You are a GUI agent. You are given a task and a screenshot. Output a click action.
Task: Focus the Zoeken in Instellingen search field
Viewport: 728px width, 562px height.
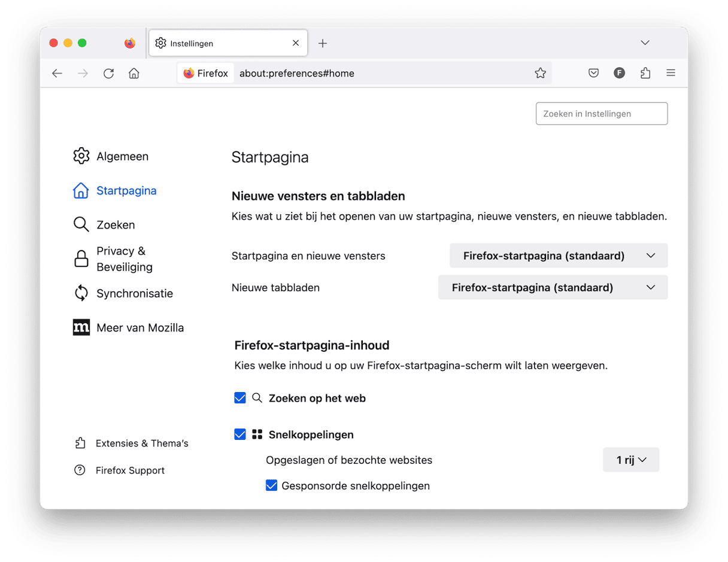click(602, 114)
